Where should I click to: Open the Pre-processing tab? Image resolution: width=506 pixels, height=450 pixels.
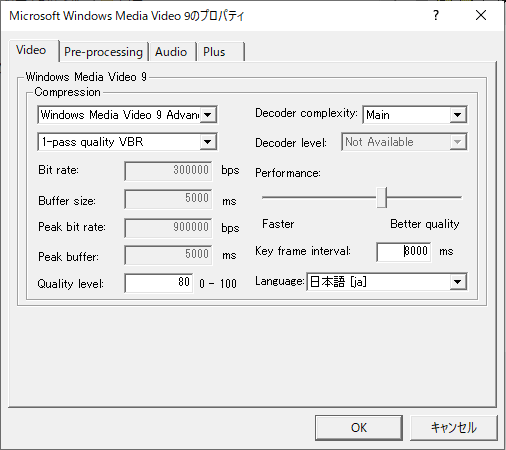coord(103,52)
